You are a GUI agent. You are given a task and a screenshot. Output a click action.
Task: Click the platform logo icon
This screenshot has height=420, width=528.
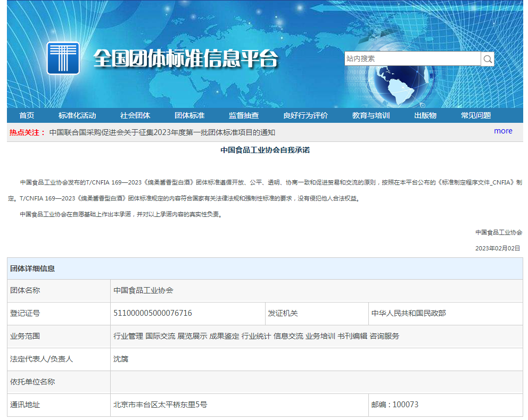pyautogui.click(x=63, y=58)
